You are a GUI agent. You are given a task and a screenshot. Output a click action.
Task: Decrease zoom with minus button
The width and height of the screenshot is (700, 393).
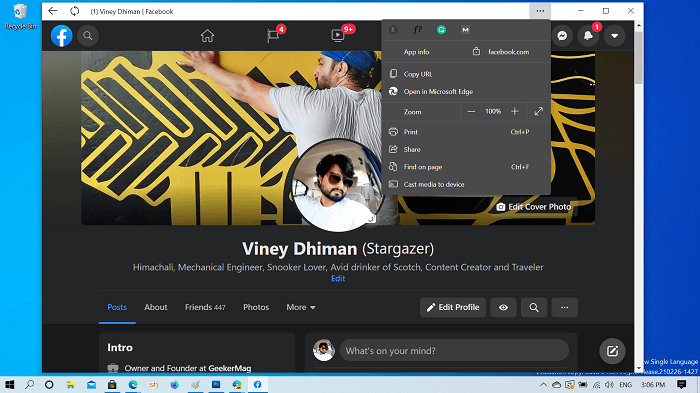tap(471, 112)
